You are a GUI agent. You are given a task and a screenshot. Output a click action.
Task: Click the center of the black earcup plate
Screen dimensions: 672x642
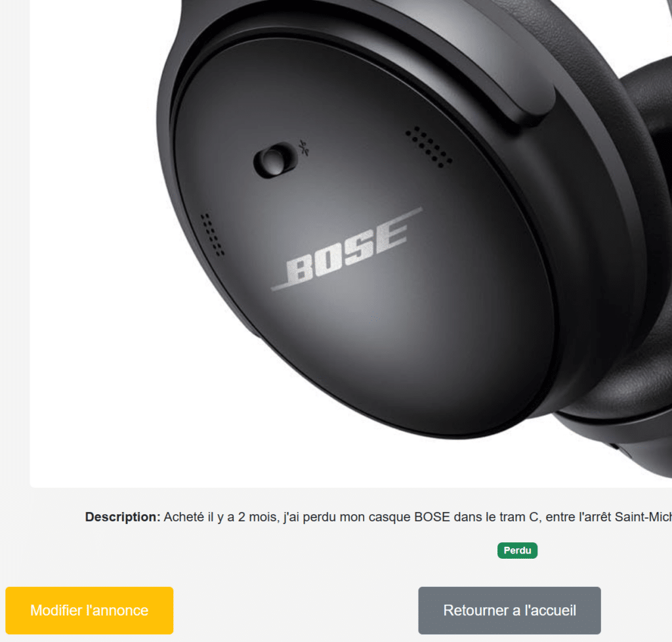(x=364, y=240)
